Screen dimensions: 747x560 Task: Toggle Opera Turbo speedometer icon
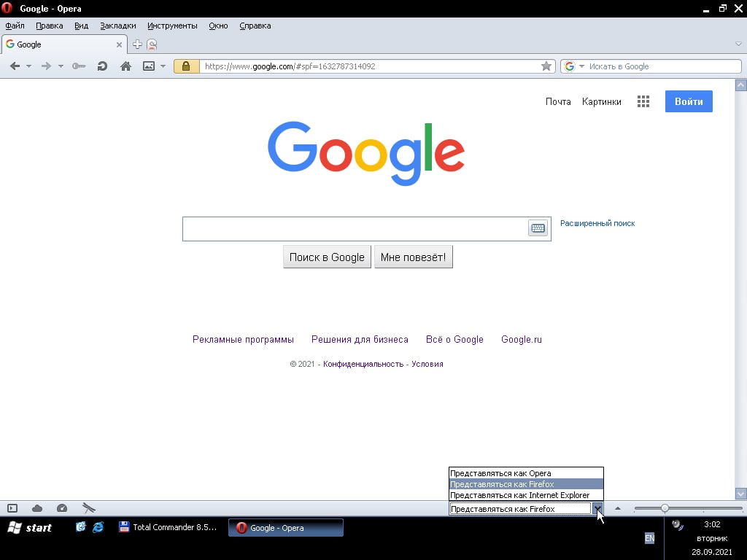(62, 508)
